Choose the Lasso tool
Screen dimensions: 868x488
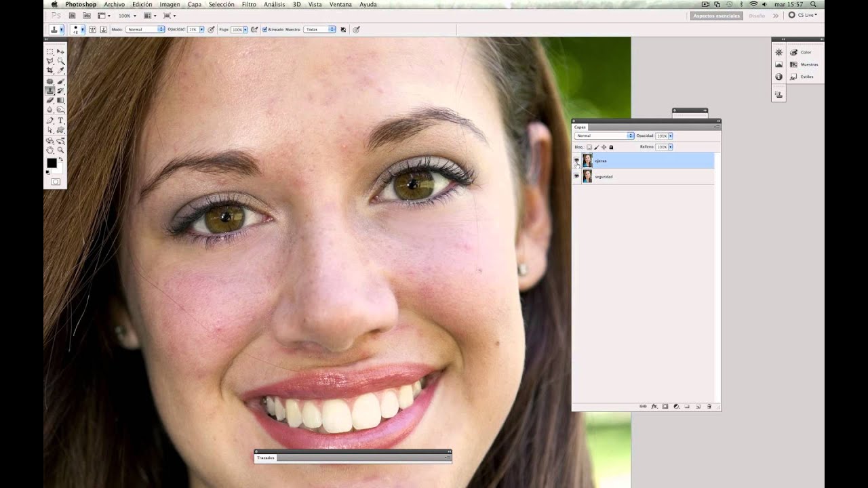[x=50, y=61]
